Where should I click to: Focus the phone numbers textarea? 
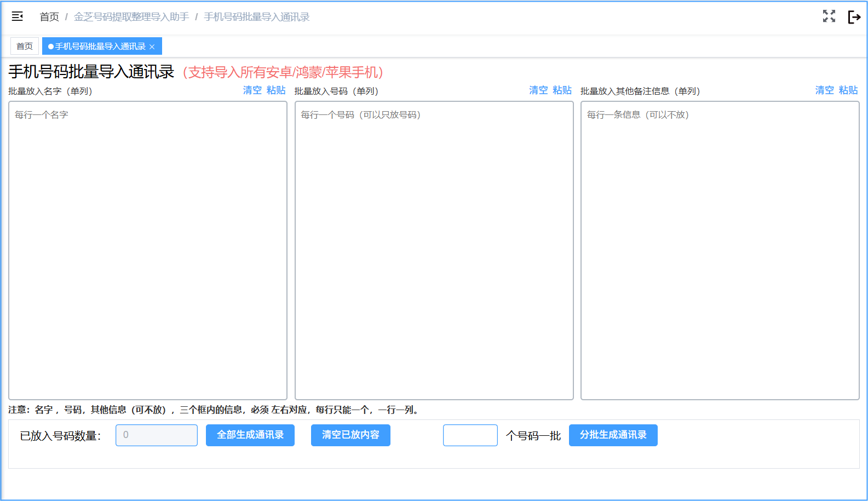(434, 251)
